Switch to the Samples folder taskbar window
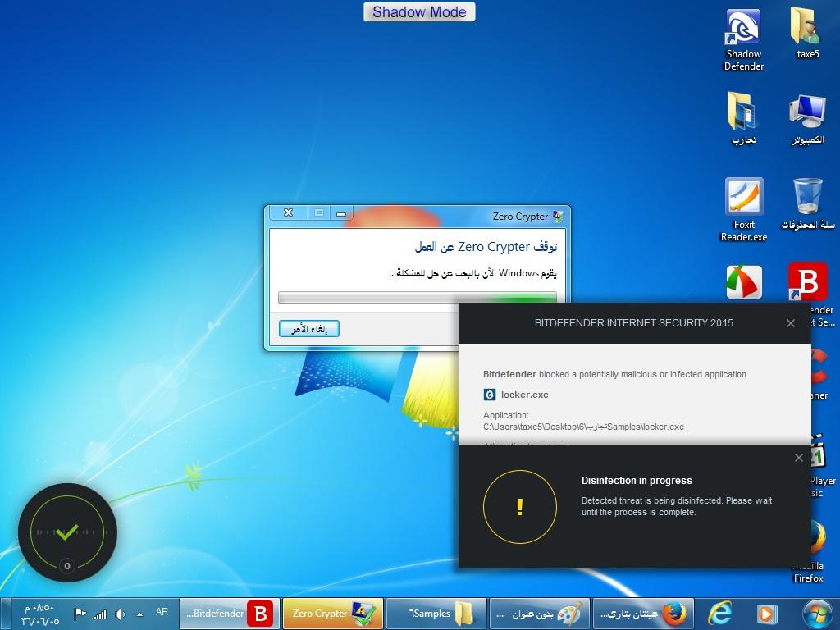 [436, 614]
